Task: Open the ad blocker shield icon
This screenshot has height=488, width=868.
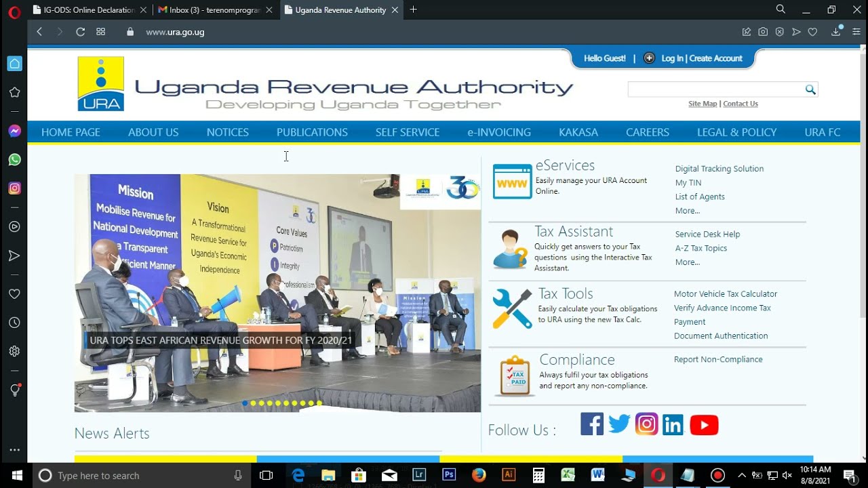Action: click(x=780, y=32)
